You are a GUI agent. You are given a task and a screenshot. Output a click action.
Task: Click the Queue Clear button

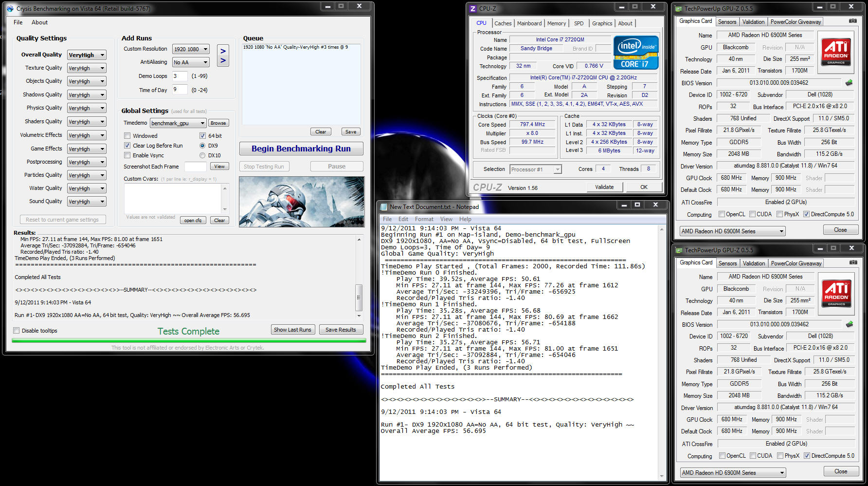coord(321,132)
